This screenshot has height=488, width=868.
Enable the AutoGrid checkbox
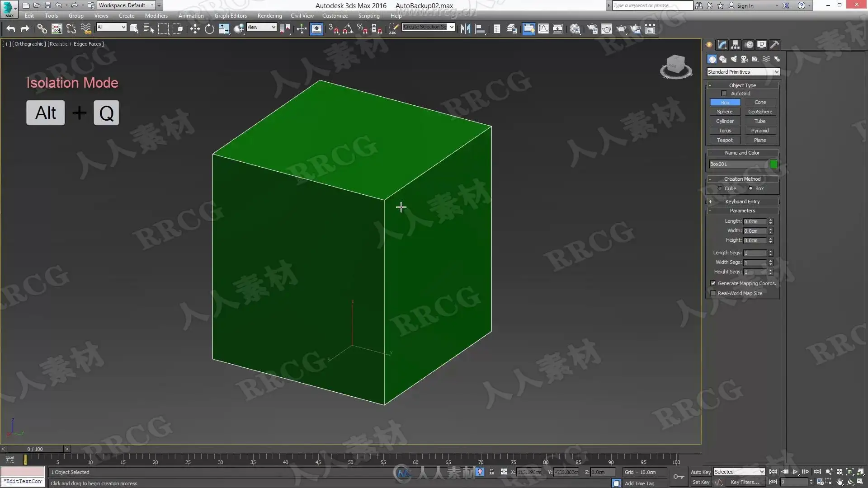724,94
